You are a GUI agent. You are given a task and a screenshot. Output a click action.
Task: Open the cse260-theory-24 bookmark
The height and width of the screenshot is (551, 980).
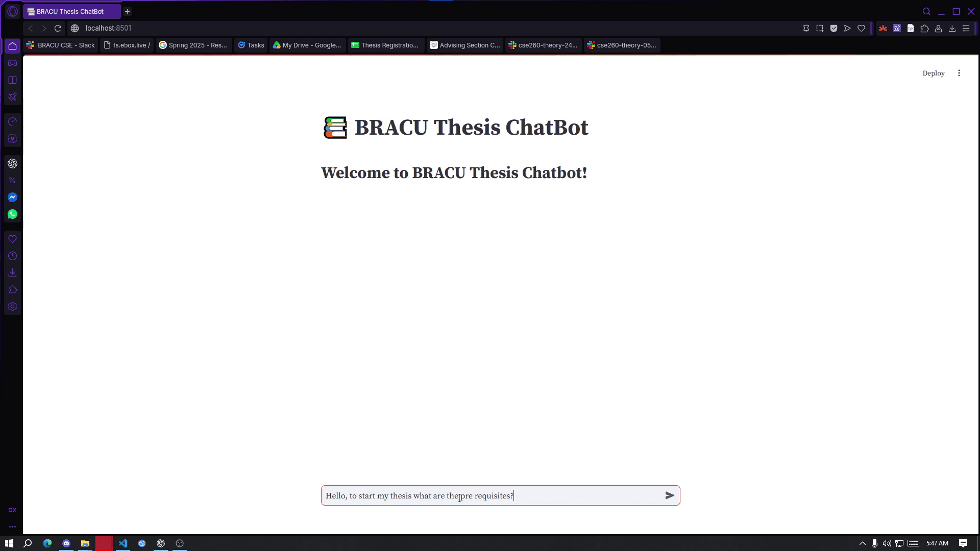[544, 45]
